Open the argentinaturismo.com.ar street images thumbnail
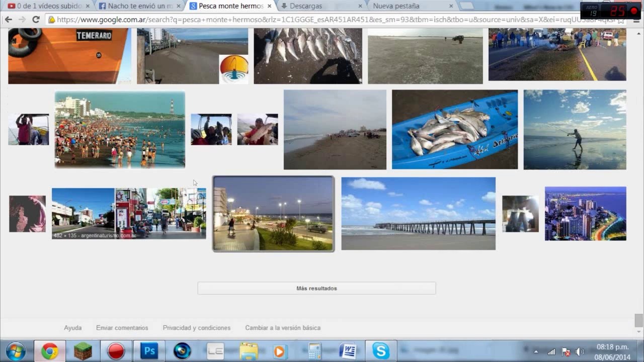 (x=129, y=213)
